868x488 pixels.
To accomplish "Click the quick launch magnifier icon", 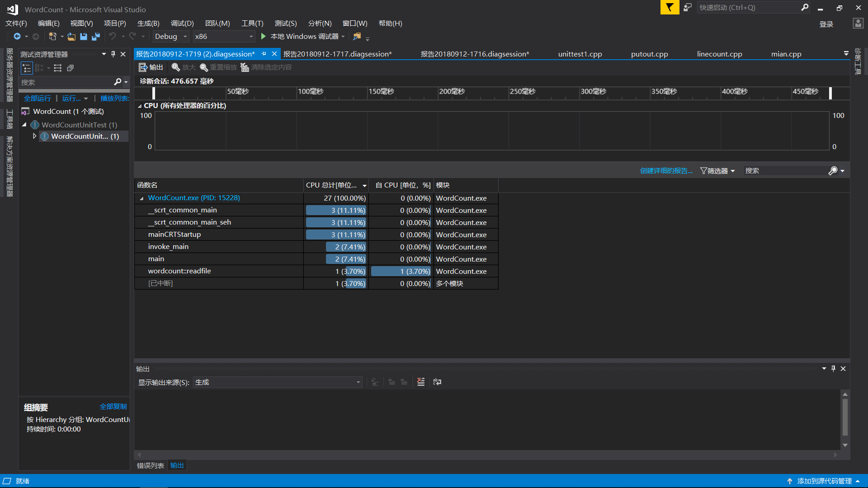I will pos(805,7).
